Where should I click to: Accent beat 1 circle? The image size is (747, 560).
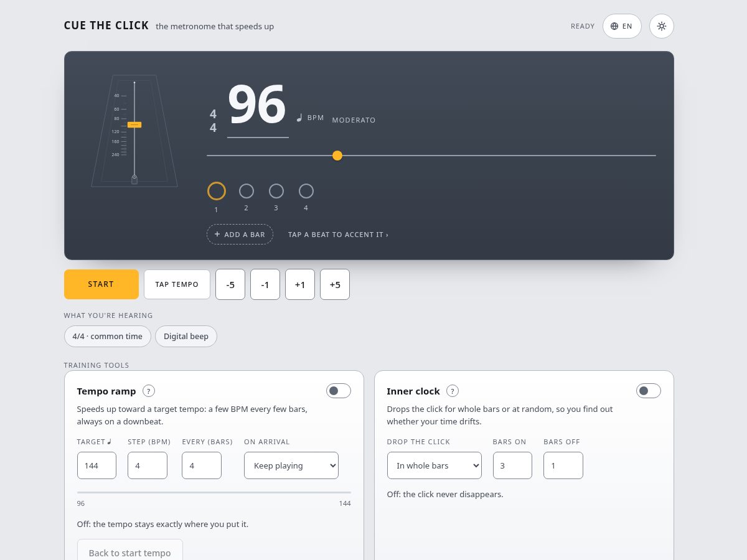click(x=217, y=191)
